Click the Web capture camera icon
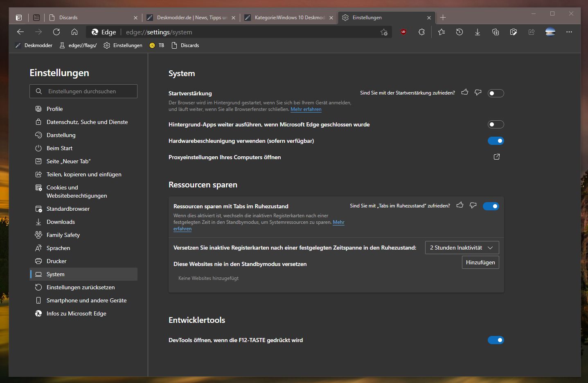Image resolution: width=588 pixels, height=383 pixels. click(514, 32)
